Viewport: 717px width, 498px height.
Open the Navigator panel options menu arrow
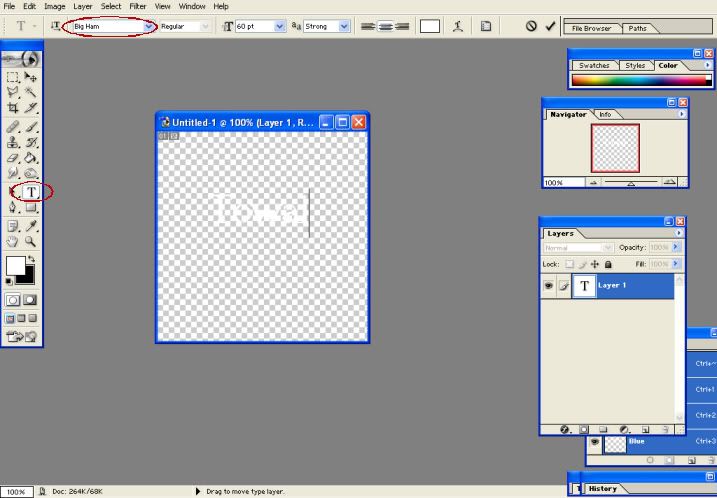point(682,114)
